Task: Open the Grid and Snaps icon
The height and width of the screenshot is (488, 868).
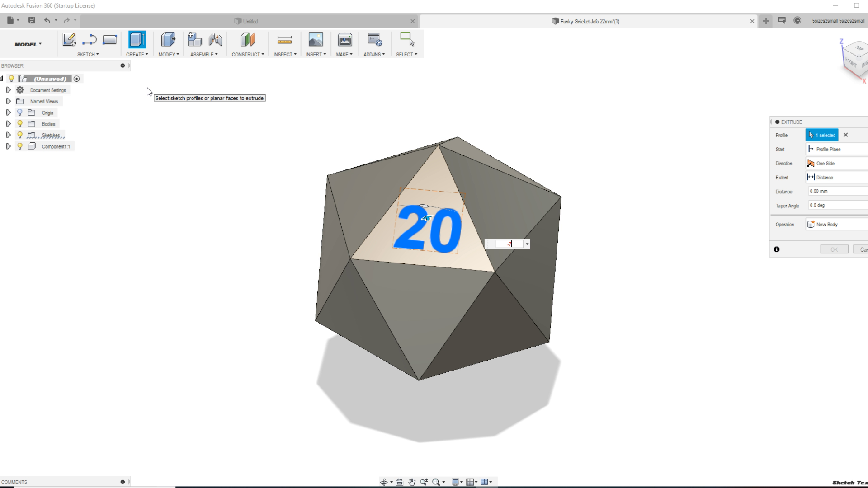Action: 470,482
